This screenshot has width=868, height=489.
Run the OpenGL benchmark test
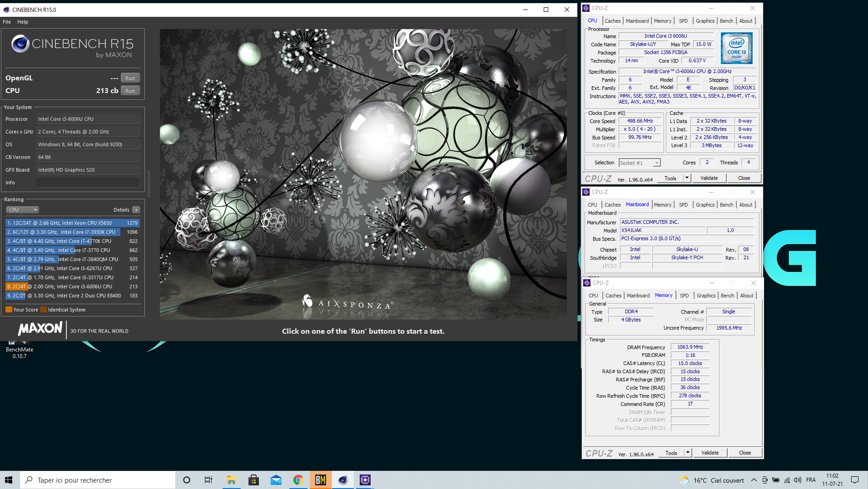tap(130, 78)
